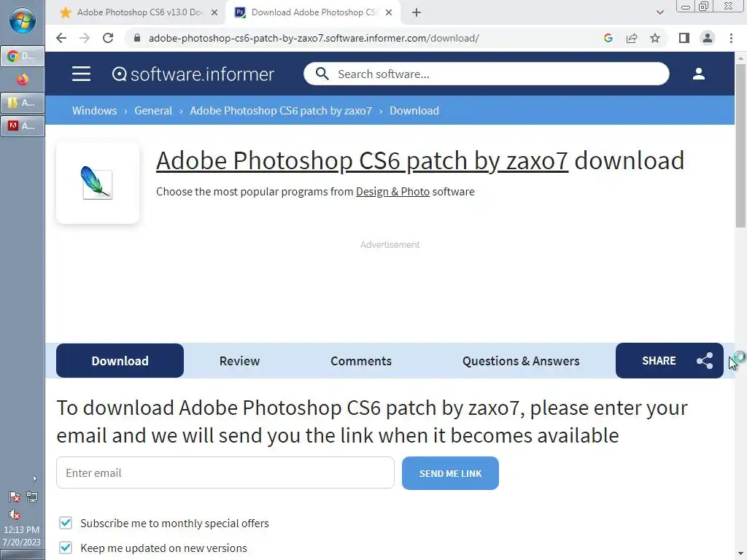Click the Search software field
This screenshot has width=747, height=560.
pyautogui.click(x=486, y=74)
